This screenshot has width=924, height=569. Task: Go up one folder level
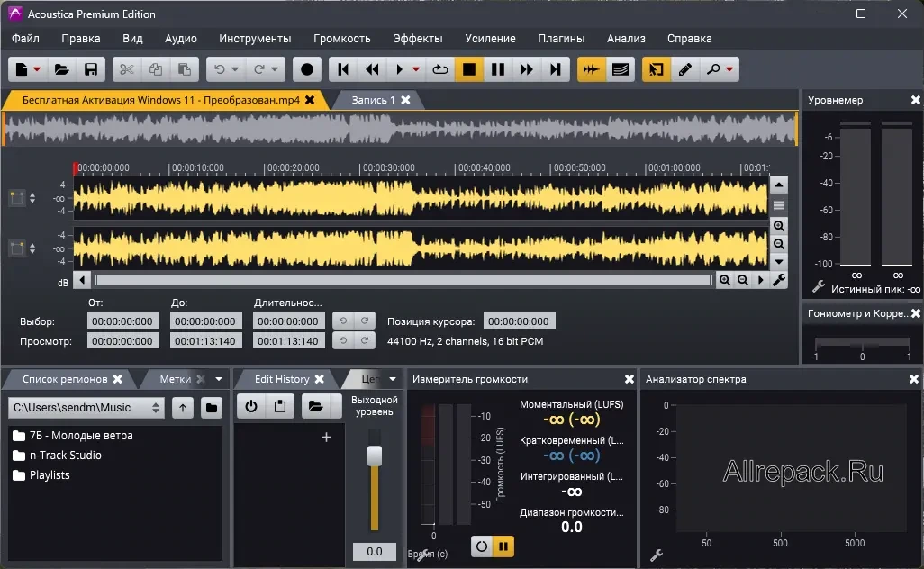(x=183, y=408)
